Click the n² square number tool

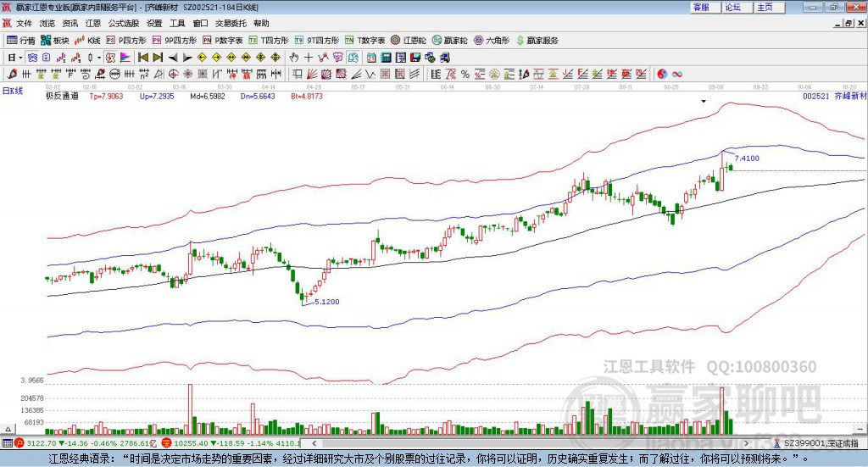pyautogui.click(x=144, y=74)
